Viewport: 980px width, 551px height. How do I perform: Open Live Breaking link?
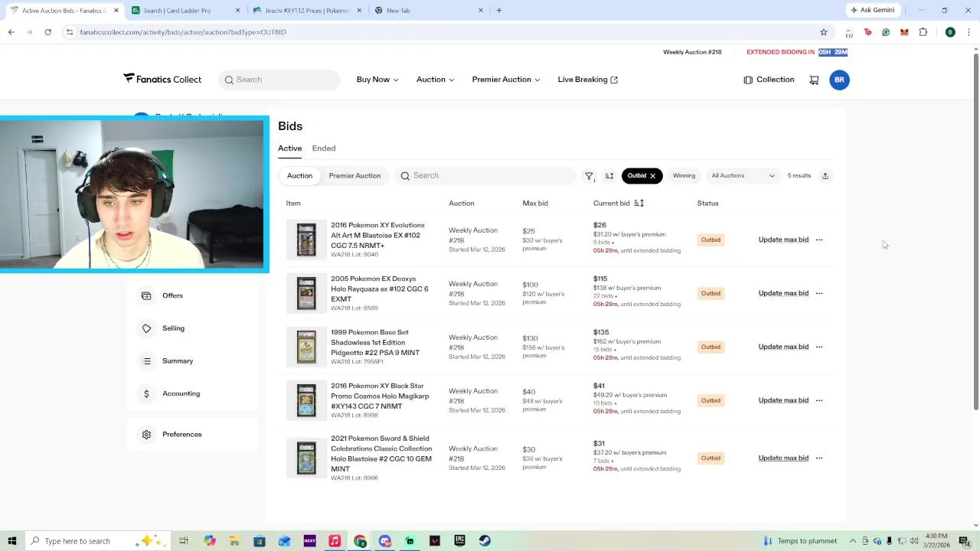(588, 80)
